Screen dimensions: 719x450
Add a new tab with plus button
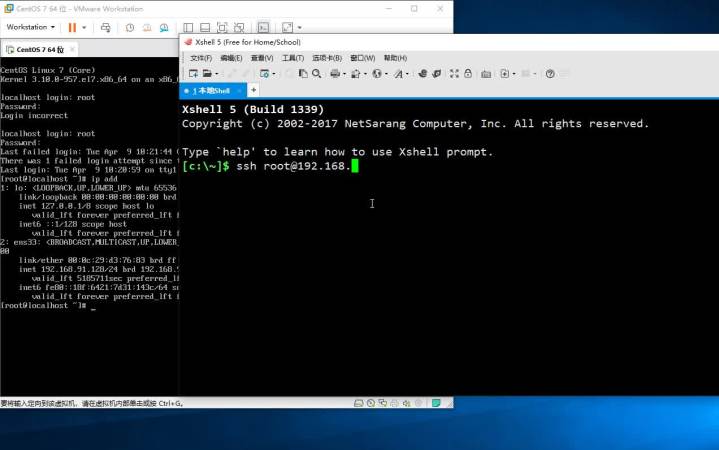tap(253, 90)
